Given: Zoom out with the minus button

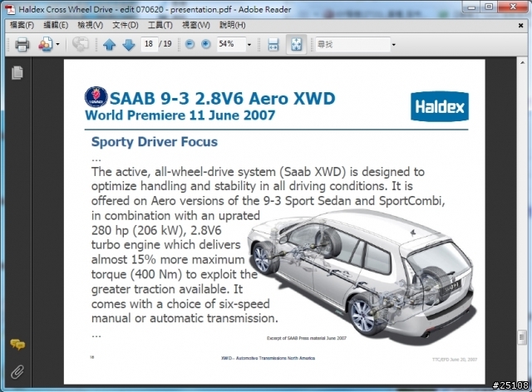Looking at the screenshot, I should pyautogui.click(x=190, y=44).
